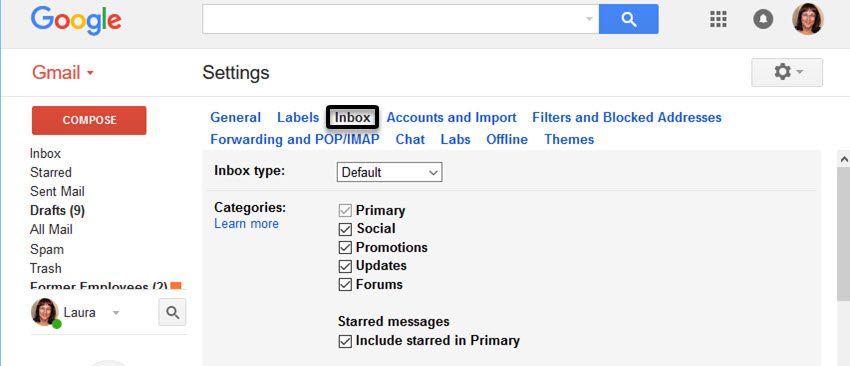Image resolution: width=850 pixels, height=366 pixels.
Task: Uncheck the Social category checkbox
Action: 345,229
